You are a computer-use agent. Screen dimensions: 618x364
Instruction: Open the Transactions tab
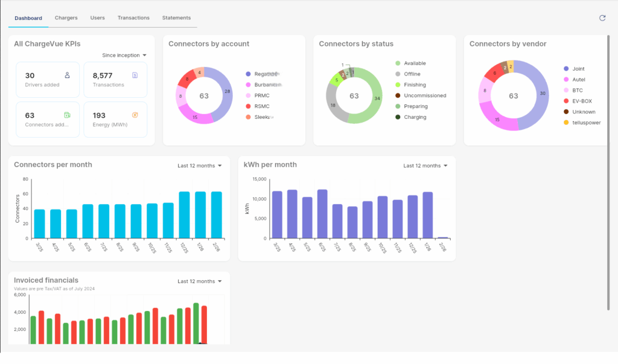point(133,18)
